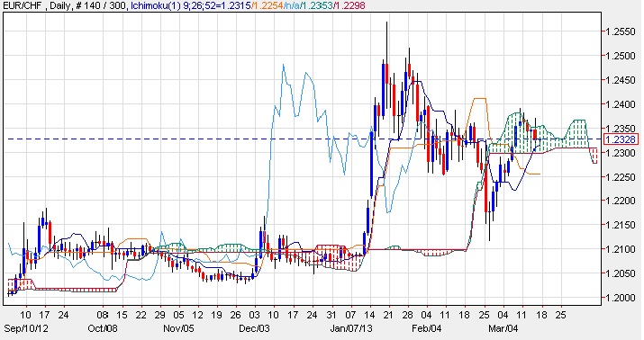644x340 pixels.
Task: Click the 1.2450 price axis label
Action: pos(621,80)
